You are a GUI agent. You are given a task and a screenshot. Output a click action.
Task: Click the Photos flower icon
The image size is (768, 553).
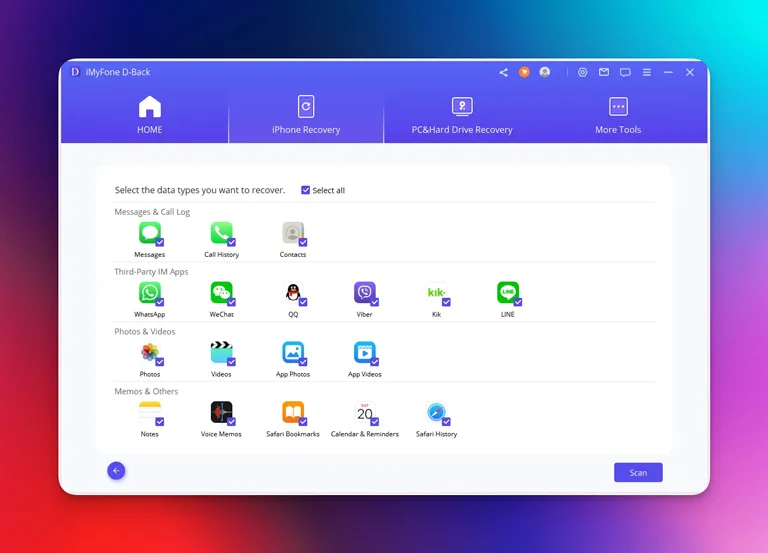150,352
